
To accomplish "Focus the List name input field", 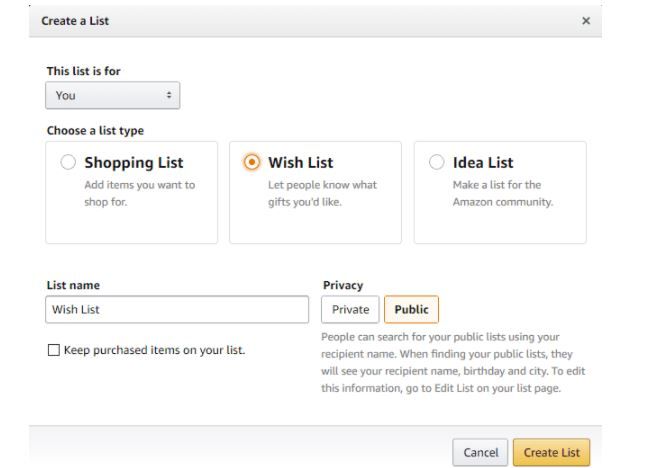I will pyautogui.click(x=177, y=309).
